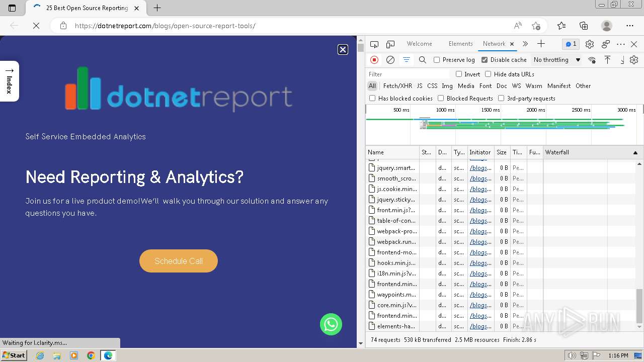644x362 pixels.
Task: Filter requests by Doc
Action: 502,86
